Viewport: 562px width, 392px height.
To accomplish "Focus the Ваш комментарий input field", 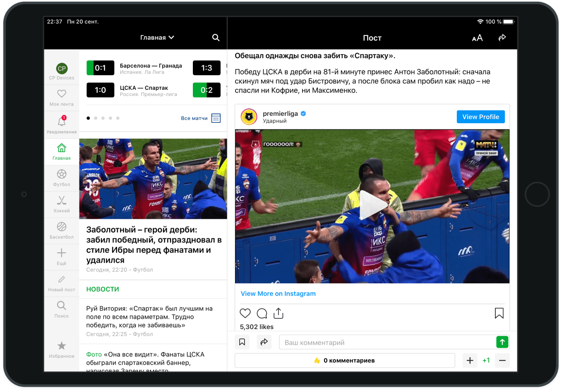I will tap(388, 342).
